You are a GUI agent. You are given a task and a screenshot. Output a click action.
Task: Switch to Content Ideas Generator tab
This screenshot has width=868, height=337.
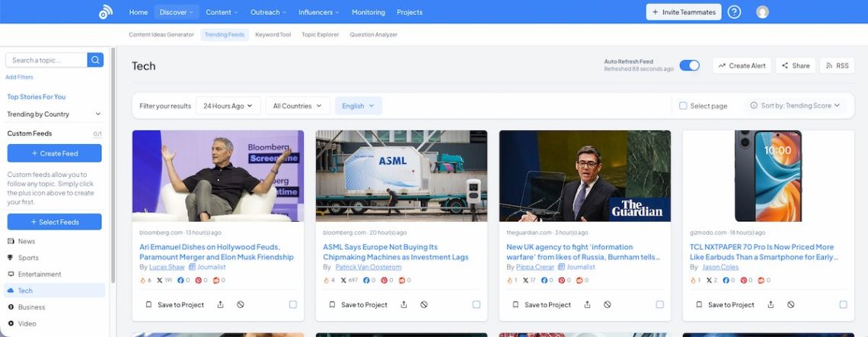[x=161, y=34]
